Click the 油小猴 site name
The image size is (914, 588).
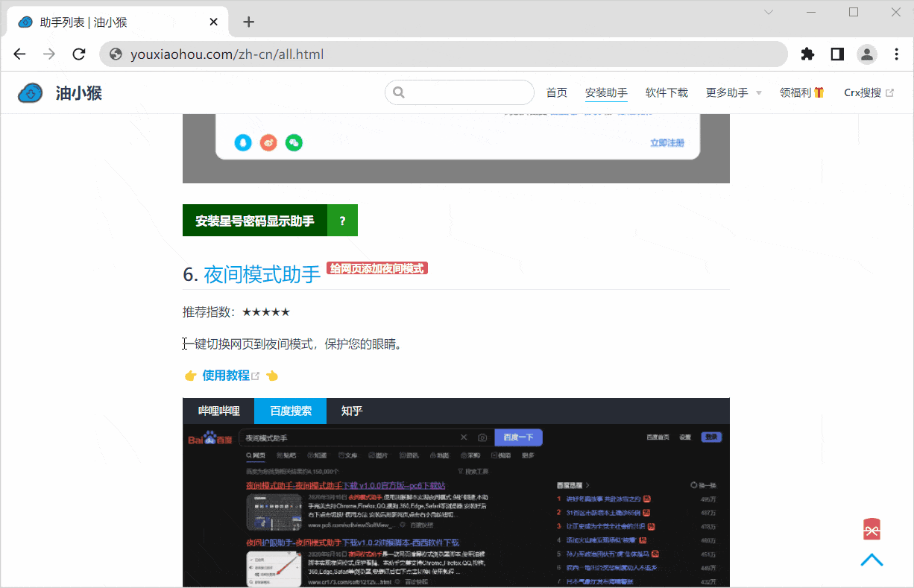tap(79, 93)
